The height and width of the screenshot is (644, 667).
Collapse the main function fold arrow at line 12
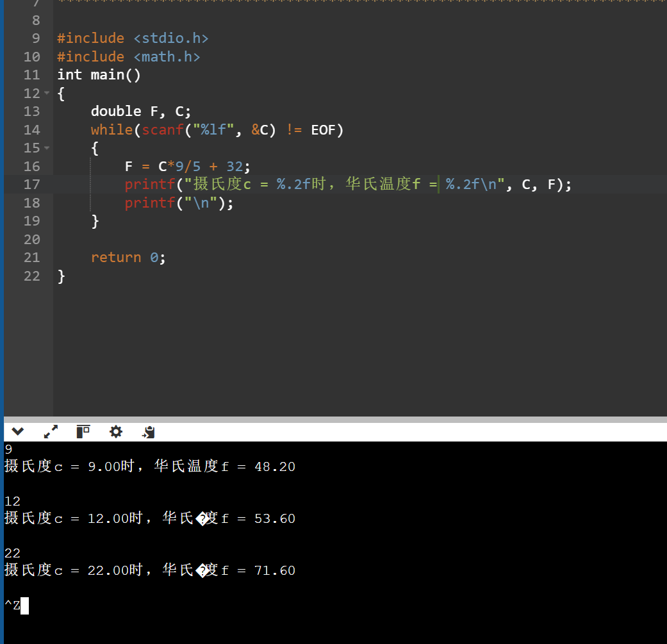tap(47, 93)
